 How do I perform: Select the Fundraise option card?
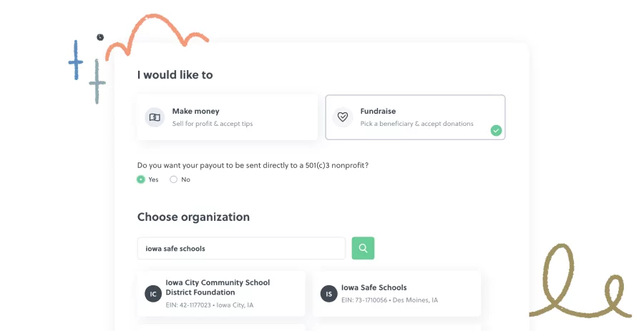[415, 117]
